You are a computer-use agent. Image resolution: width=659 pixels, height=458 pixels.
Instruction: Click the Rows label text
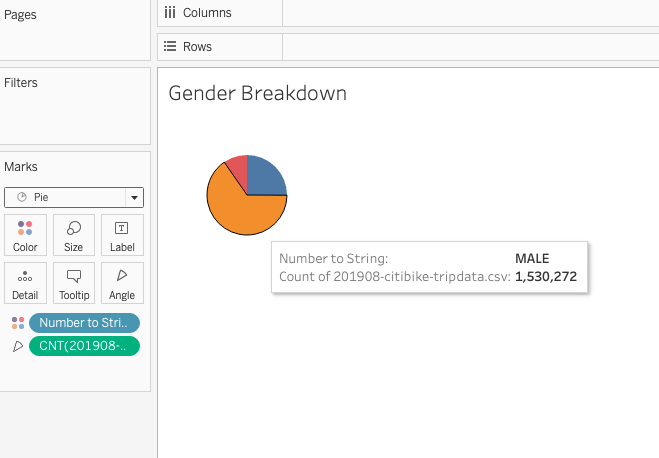coord(197,47)
